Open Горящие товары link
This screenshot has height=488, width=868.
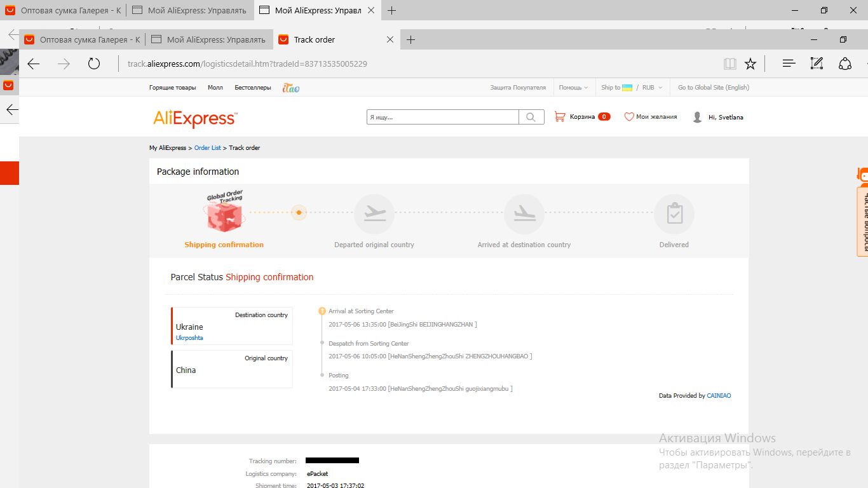[x=172, y=88]
